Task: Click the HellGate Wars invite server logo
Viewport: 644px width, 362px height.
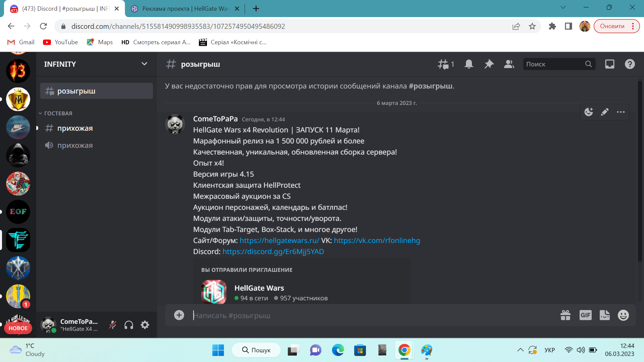Action: click(x=214, y=292)
